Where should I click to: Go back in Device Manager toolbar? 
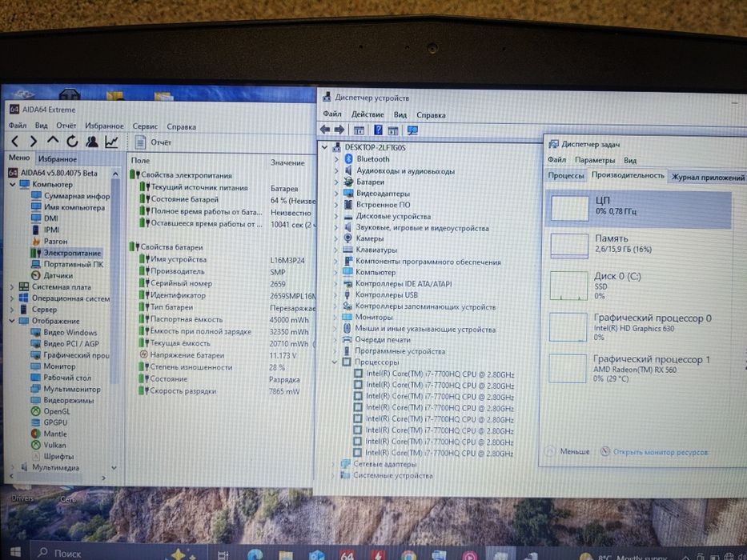point(325,130)
